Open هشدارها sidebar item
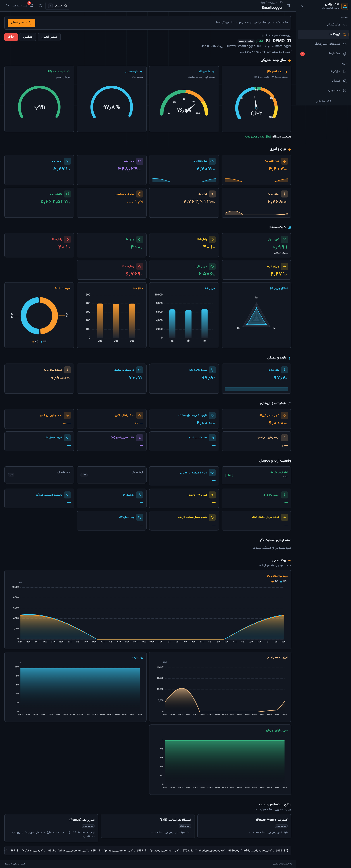351x868 pixels. click(x=323, y=54)
